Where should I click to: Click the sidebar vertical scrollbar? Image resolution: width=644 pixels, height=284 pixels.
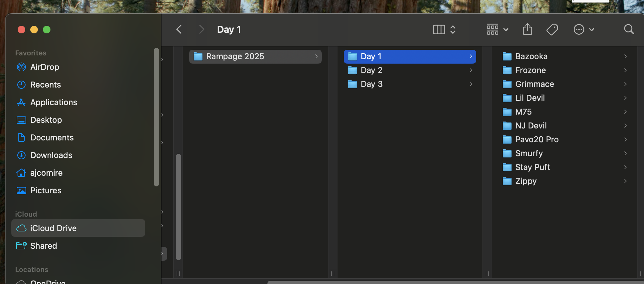[x=156, y=116]
